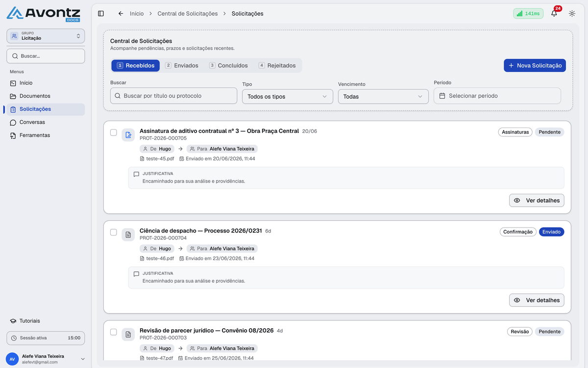The image size is (588, 368).
Task: Click Pendente badge on Assinatura card
Action: click(x=550, y=132)
